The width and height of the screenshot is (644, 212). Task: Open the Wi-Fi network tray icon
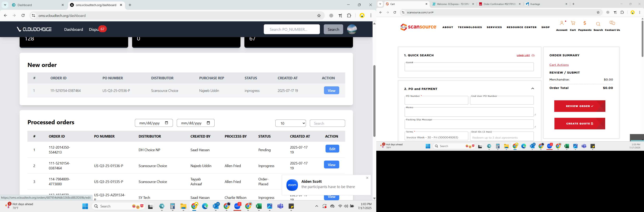pos(340,206)
